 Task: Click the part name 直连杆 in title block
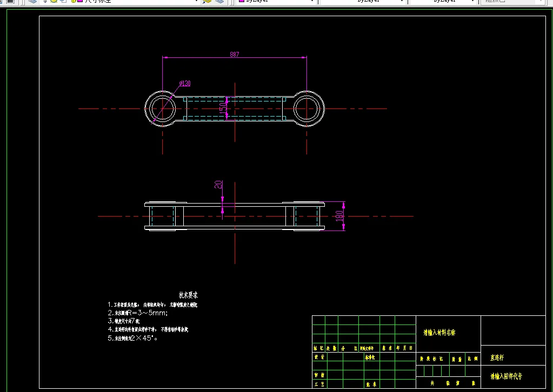(497, 358)
